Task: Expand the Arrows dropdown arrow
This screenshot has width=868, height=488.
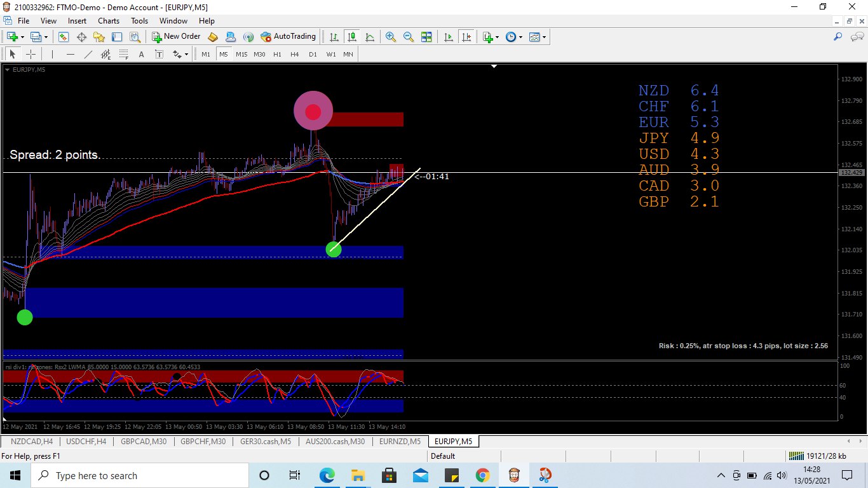Action: click(x=186, y=54)
